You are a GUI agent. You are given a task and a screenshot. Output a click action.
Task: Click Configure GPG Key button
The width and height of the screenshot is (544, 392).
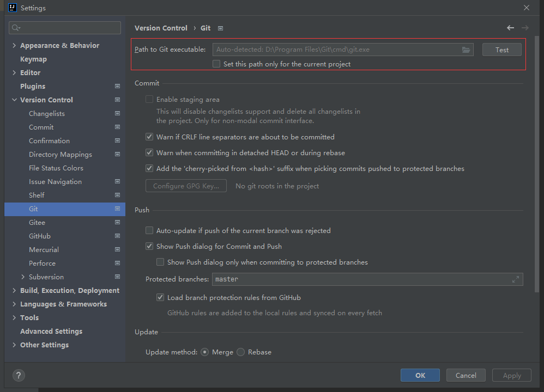click(x=186, y=186)
